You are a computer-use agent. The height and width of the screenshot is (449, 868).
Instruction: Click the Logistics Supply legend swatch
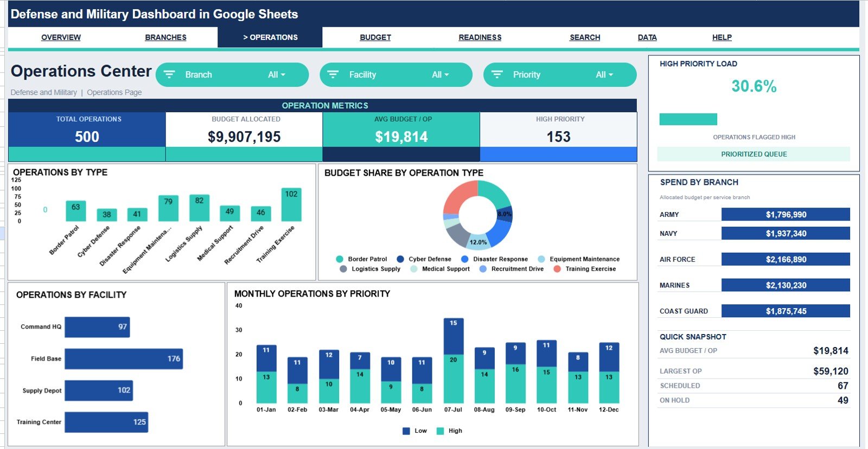[x=343, y=269]
